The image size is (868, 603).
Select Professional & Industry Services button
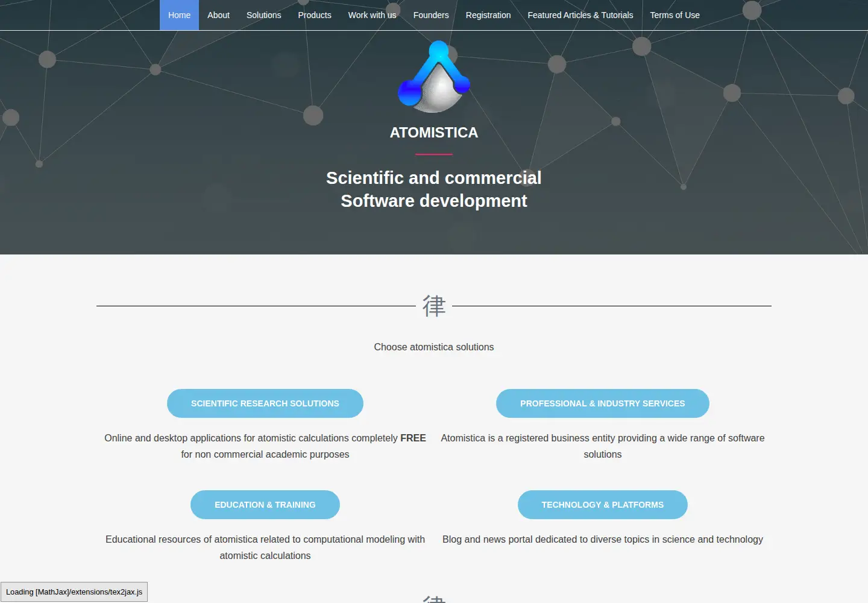tap(603, 403)
